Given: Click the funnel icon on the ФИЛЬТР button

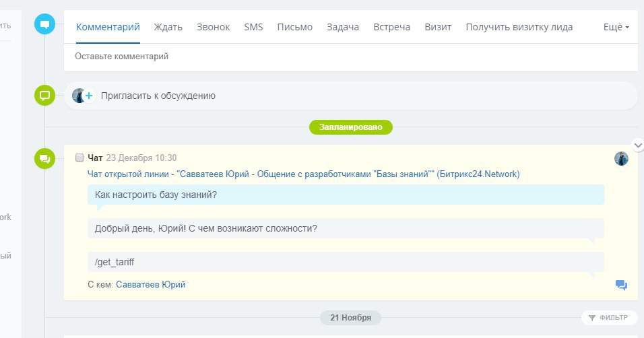Looking at the screenshot, I should [592, 318].
